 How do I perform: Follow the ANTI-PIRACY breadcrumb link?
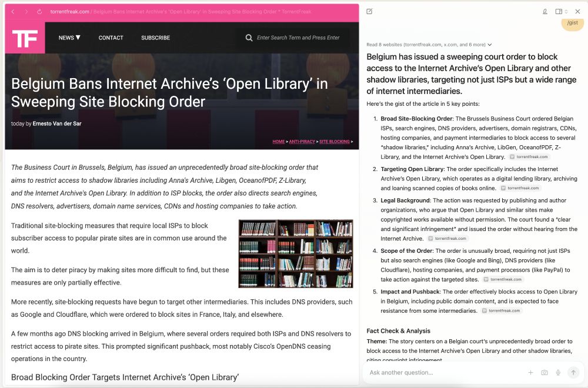tap(302, 141)
